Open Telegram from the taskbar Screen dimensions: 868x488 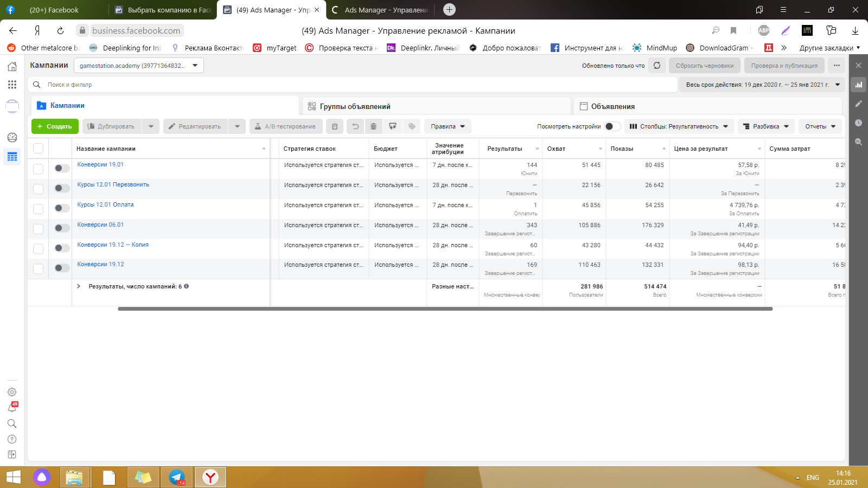tap(177, 477)
